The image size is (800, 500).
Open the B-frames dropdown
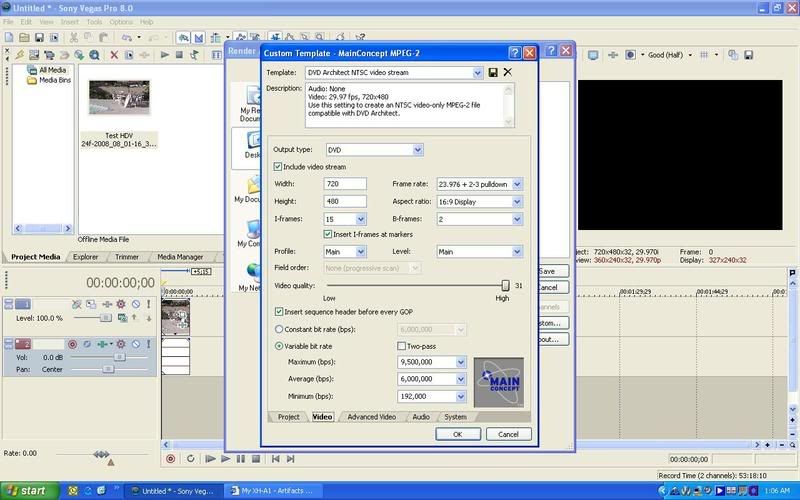click(x=517, y=219)
